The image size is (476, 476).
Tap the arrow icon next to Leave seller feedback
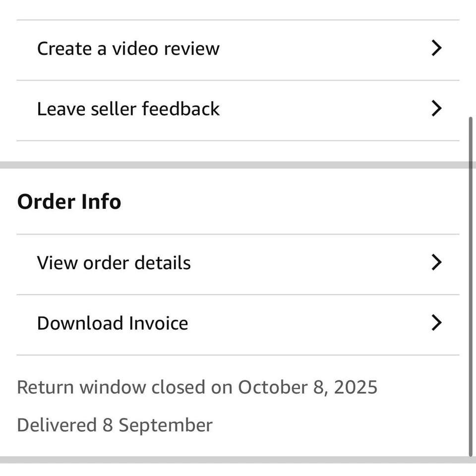pyautogui.click(x=436, y=109)
